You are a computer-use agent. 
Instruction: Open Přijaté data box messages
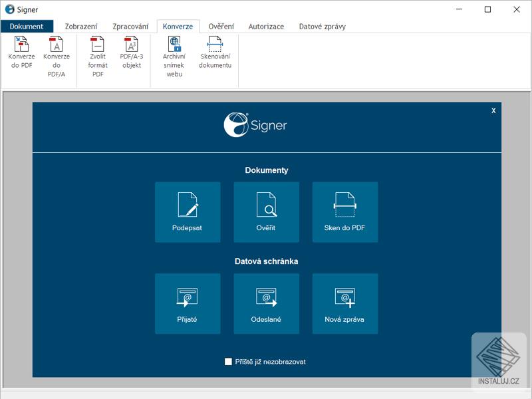pyautogui.click(x=188, y=304)
